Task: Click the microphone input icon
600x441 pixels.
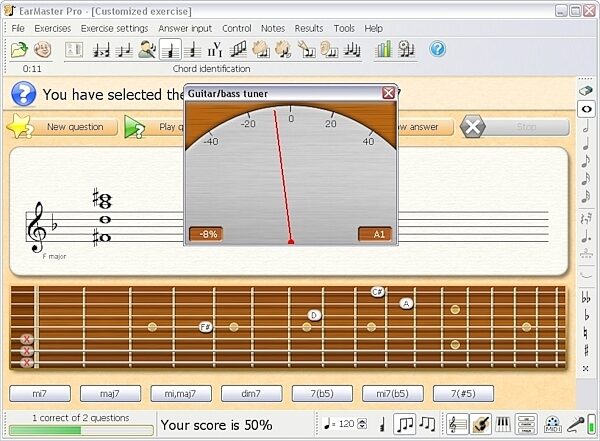Action: (575, 424)
